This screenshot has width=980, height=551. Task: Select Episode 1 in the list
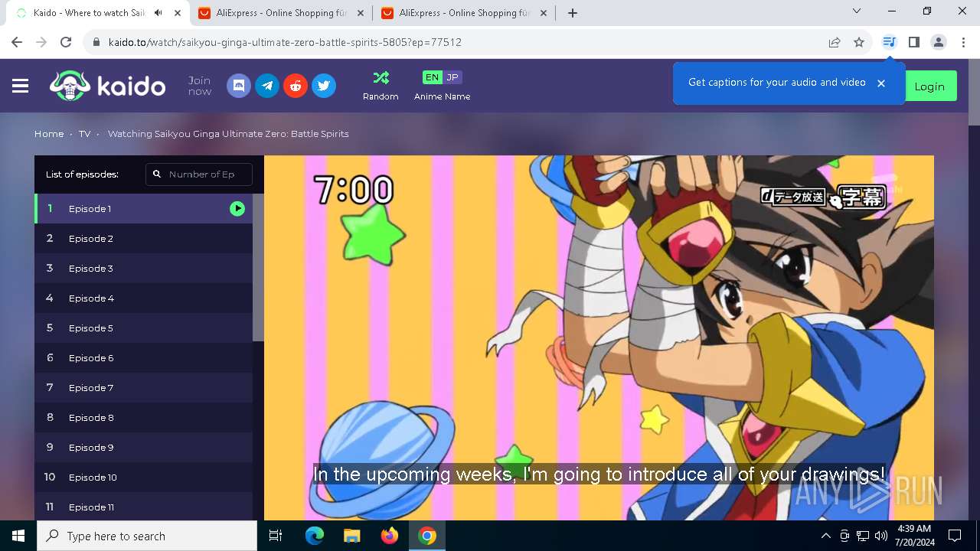pyautogui.click(x=143, y=209)
